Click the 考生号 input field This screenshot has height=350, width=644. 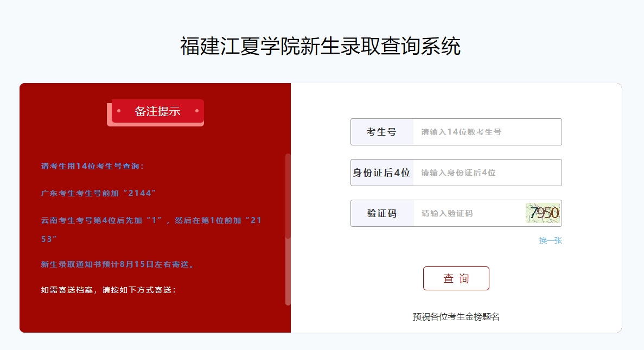(487, 132)
